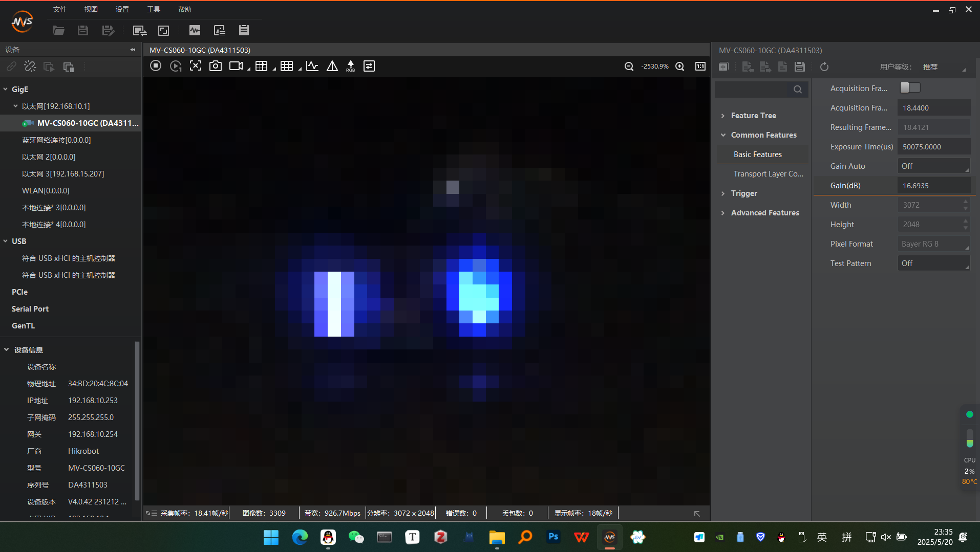
Task: Open the 设置 menu
Action: (x=122, y=9)
